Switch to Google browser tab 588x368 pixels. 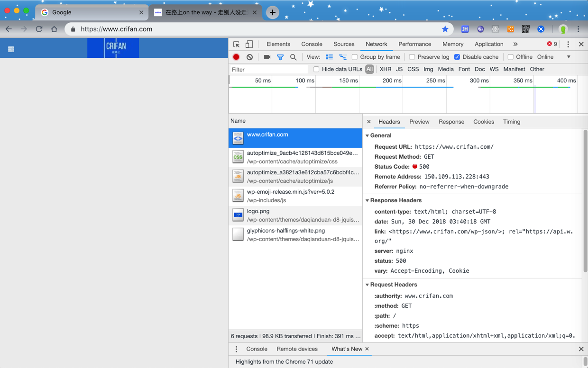(92, 12)
